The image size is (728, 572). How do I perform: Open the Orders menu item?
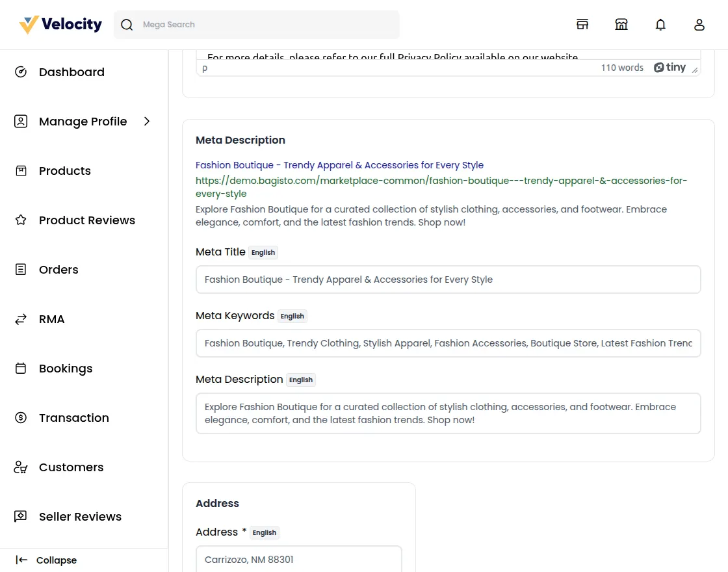pyautogui.click(x=58, y=270)
